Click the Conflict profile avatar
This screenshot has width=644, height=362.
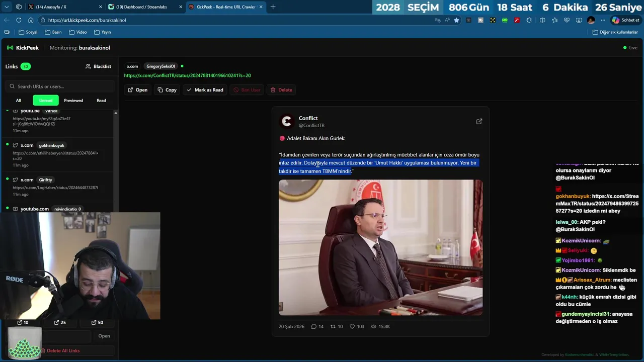(286, 121)
